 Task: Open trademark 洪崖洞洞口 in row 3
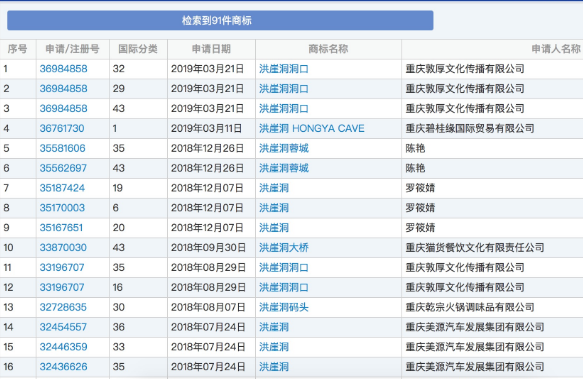click(x=284, y=109)
